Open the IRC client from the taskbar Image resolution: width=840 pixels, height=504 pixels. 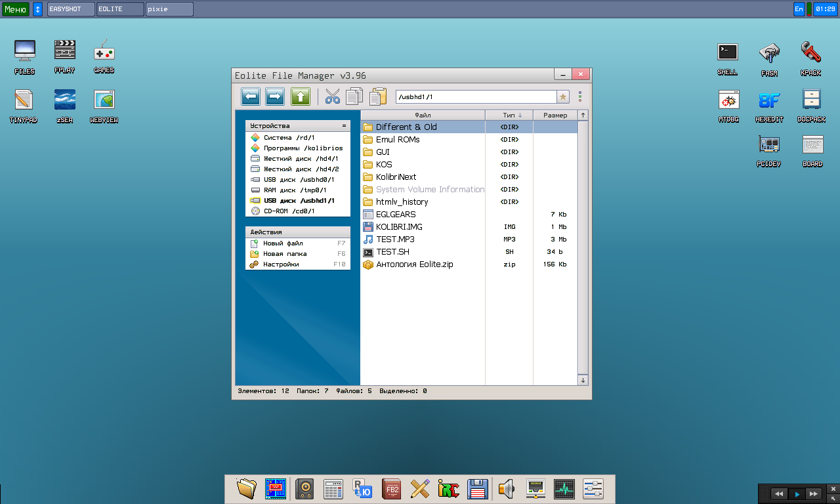pos(448,488)
